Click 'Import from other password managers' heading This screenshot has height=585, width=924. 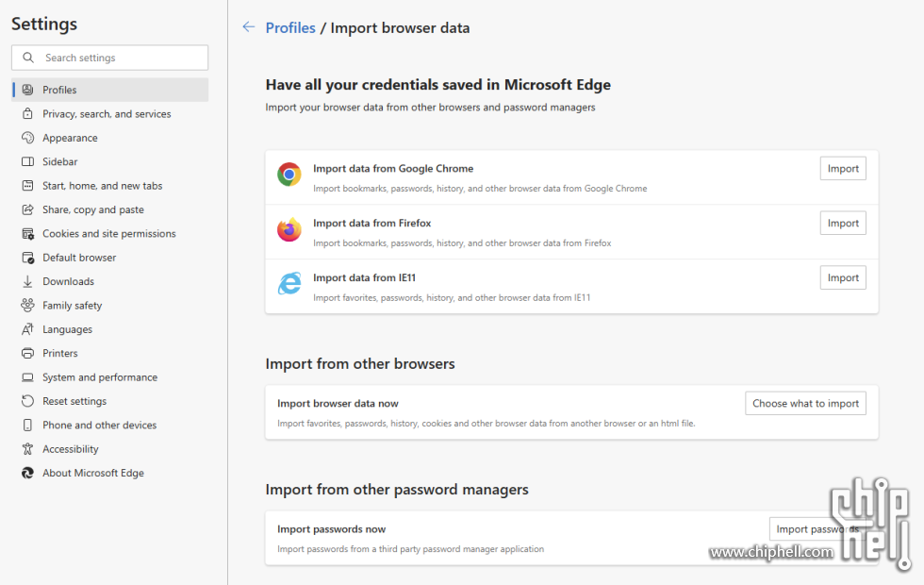click(397, 490)
